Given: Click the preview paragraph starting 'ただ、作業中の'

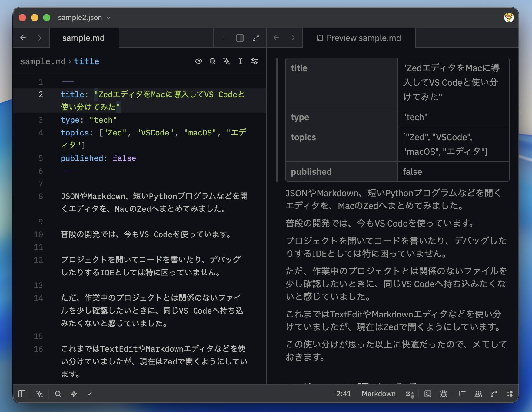Looking at the screenshot, I should 396,284.
